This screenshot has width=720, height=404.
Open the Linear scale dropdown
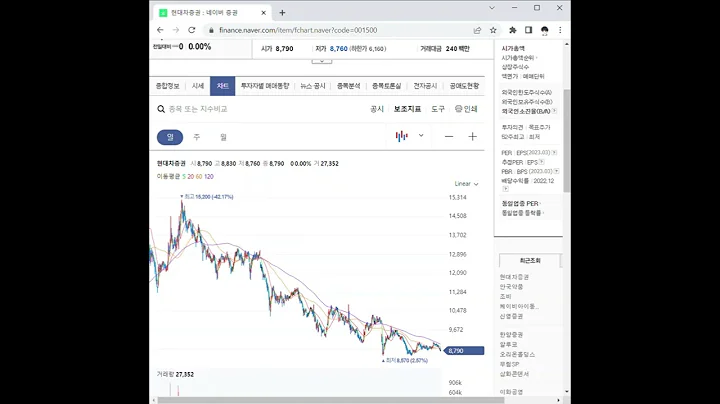pos(466,184)
